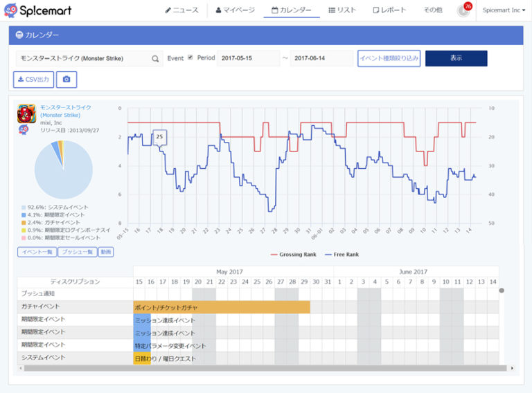Open the ニュース menu
Image resolution: width=532 pixels, height=393 pixels.
181,10
